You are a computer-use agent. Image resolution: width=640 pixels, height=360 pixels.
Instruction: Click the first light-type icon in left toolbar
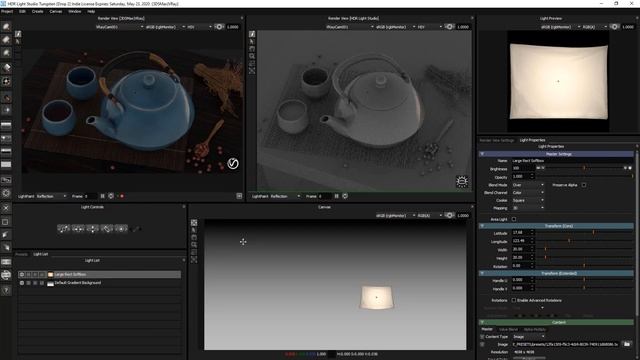[6, 27]
